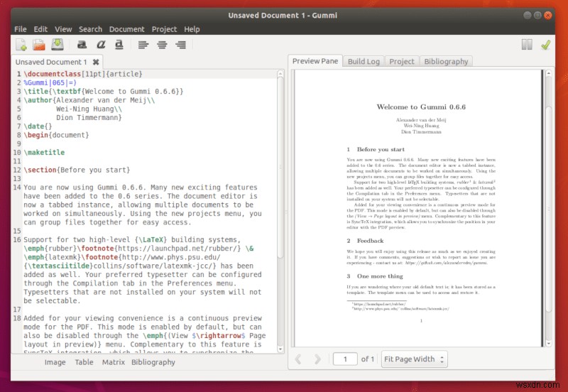This screenshot has height=392, width=568.
Task: Click the \documentclass line in editor
Action: coord(83,74)
